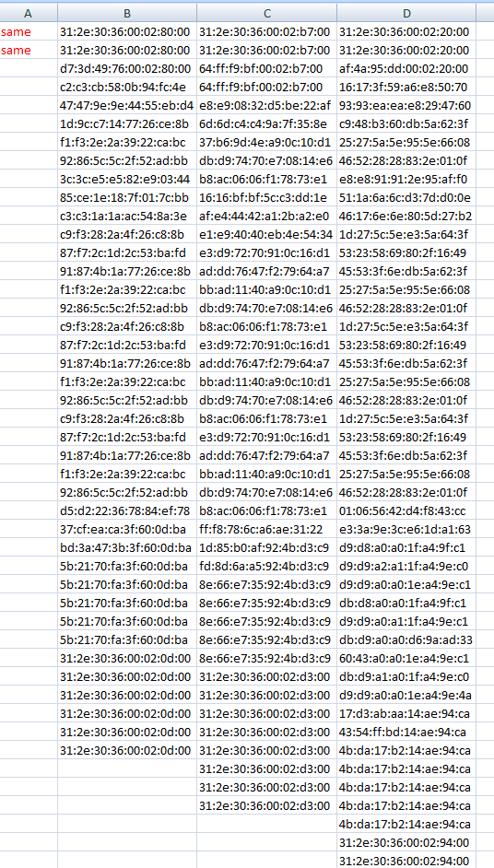Select cell fd:8d:6a:a5:92:4b:d3:c9

[267, 567]
